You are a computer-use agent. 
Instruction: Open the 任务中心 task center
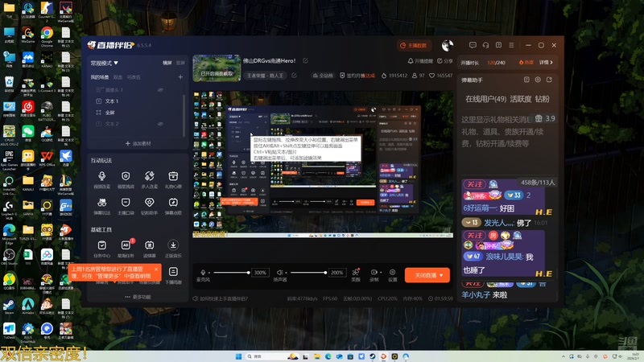102,249
